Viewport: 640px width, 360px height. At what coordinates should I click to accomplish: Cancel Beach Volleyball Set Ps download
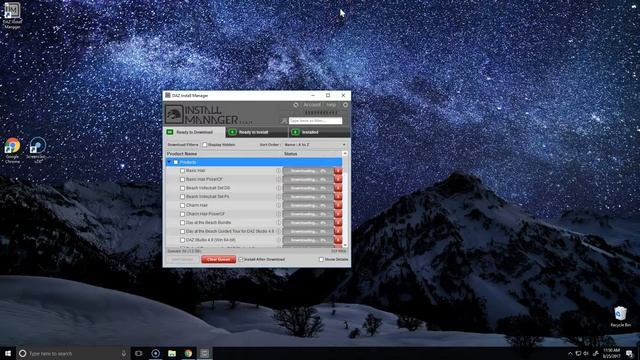[338, 197]
